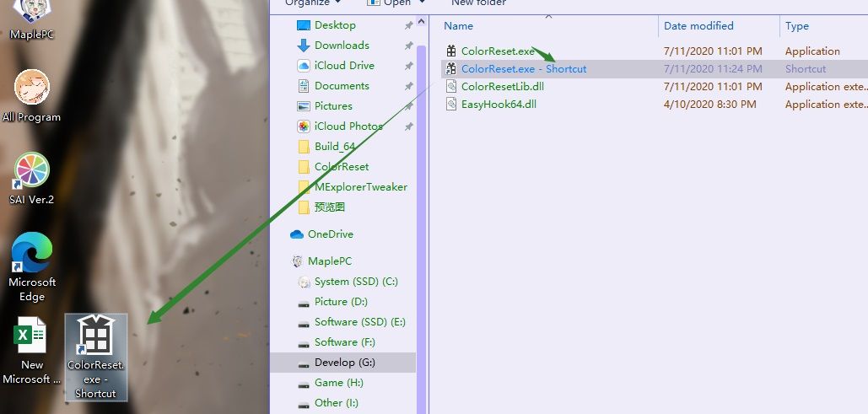Click the Pictures folder icon
Screen dimensions: 868x414
tap(304, 106)
